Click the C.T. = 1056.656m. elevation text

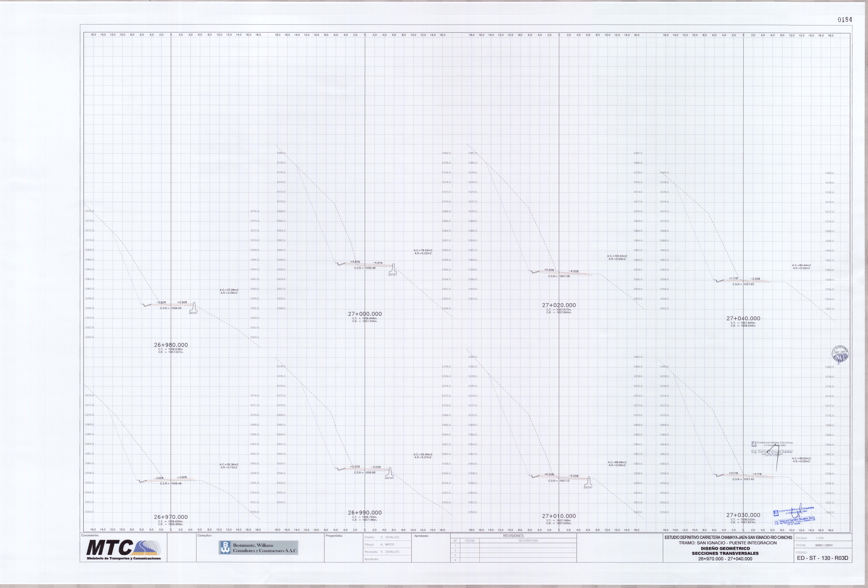point(171,522)
